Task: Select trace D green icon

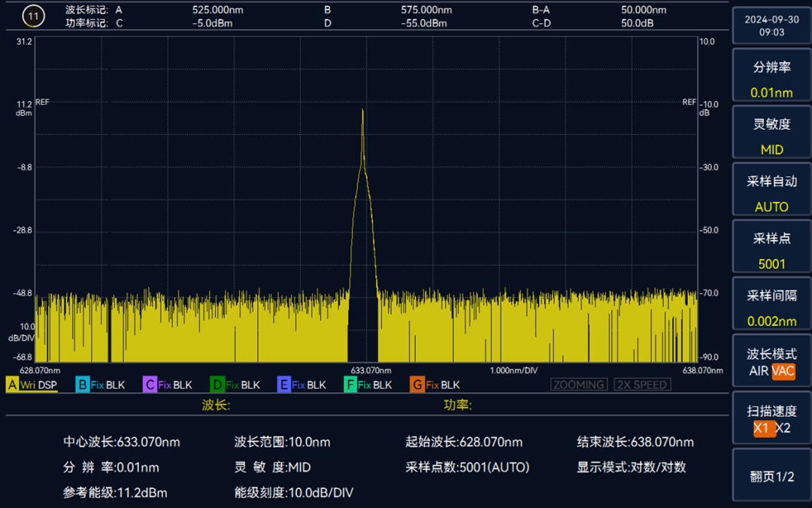Action: pyautogui.click(x=217, y=385)
